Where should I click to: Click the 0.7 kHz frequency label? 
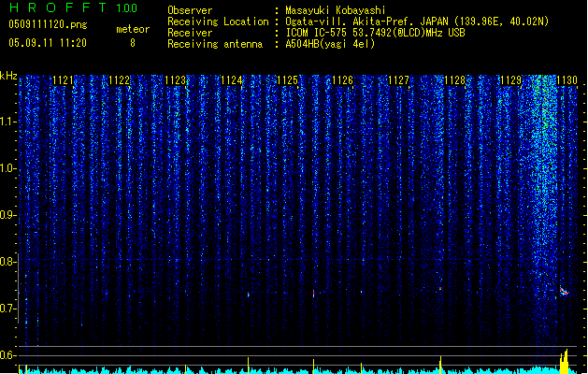coord(8,309)
